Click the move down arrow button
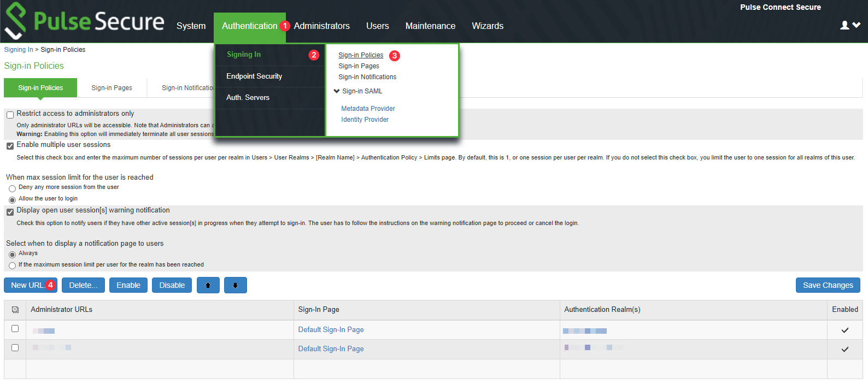Screen dimensions: 868x390 pyautogui.click(x=235, y=285)
